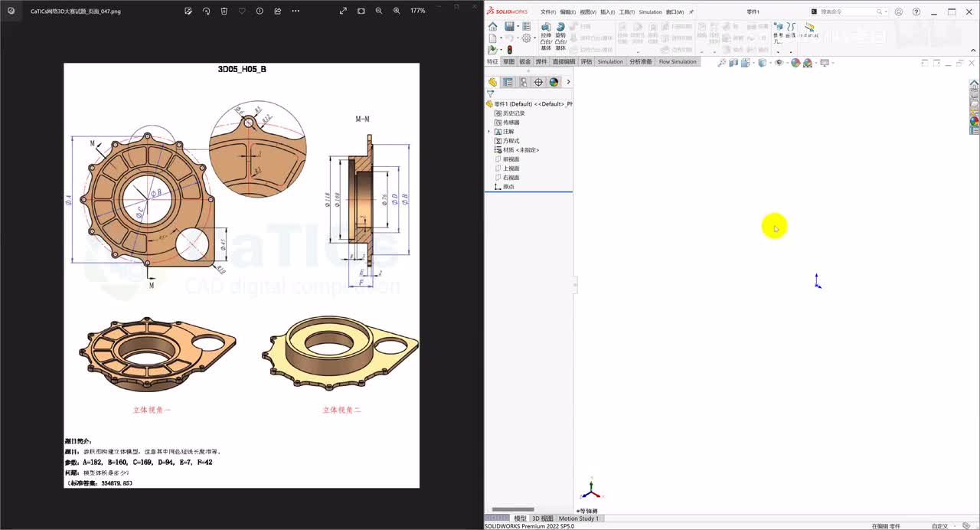The image size is (980, 530).
Task: Expand the Save dropdown arrow
Action: (518, 26)
